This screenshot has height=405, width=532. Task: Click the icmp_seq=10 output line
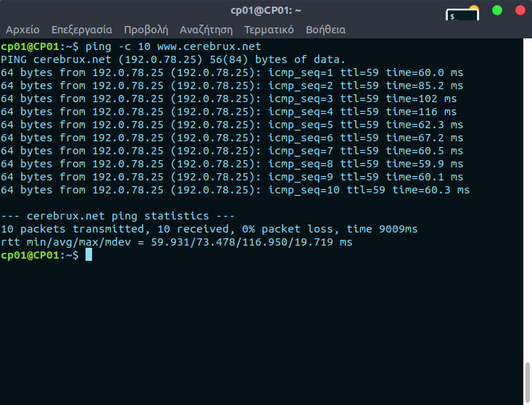[x=235, y=190]
